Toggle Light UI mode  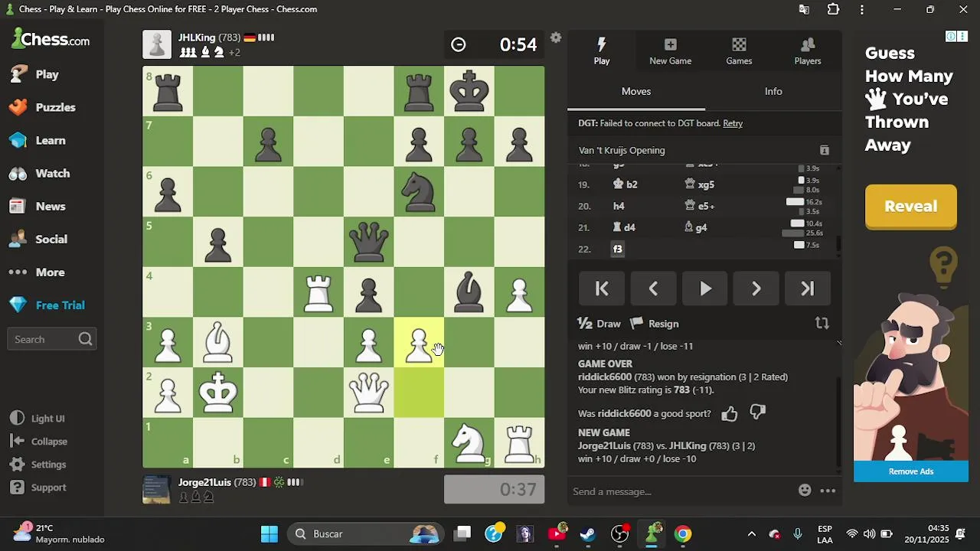(x=38, y=419)
